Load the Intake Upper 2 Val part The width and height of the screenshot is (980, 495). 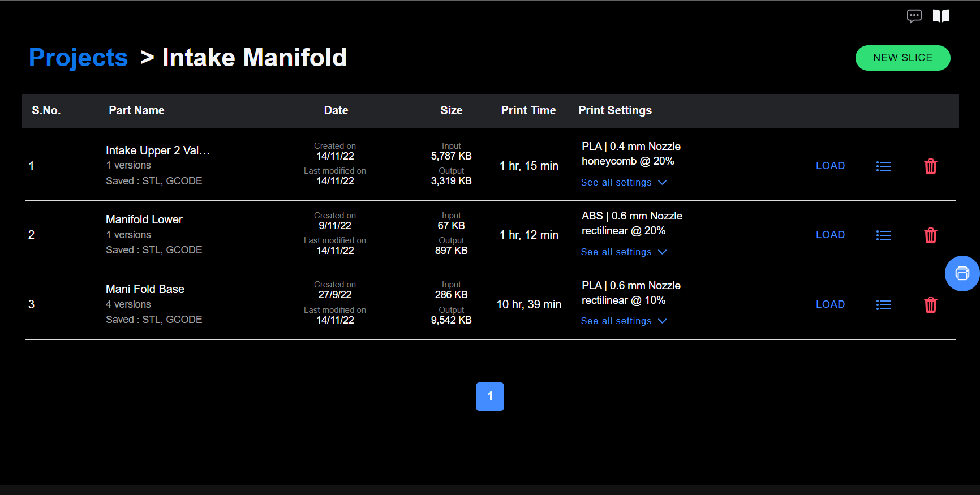coord(830,166)
